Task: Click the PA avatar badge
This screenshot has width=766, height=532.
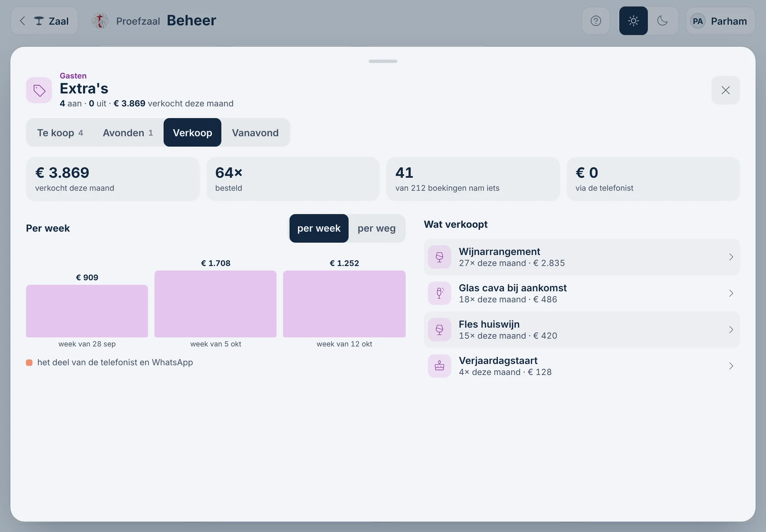Action: coord(697,21)
